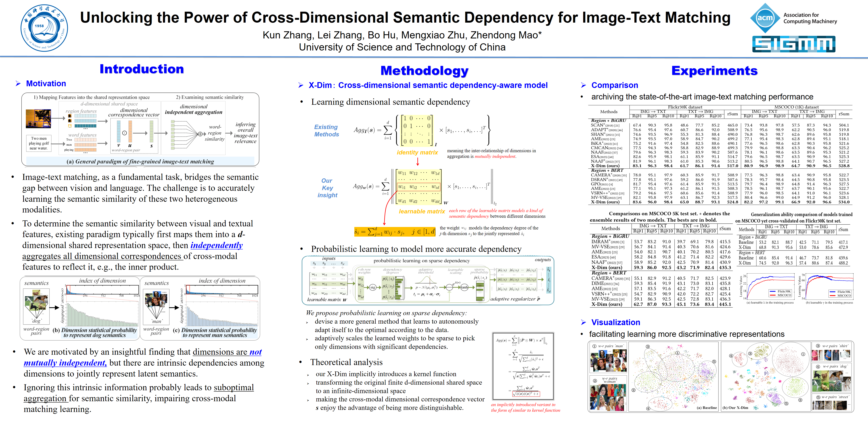
Task: Click the ACM diamond logo
Action: pos(765,18)
